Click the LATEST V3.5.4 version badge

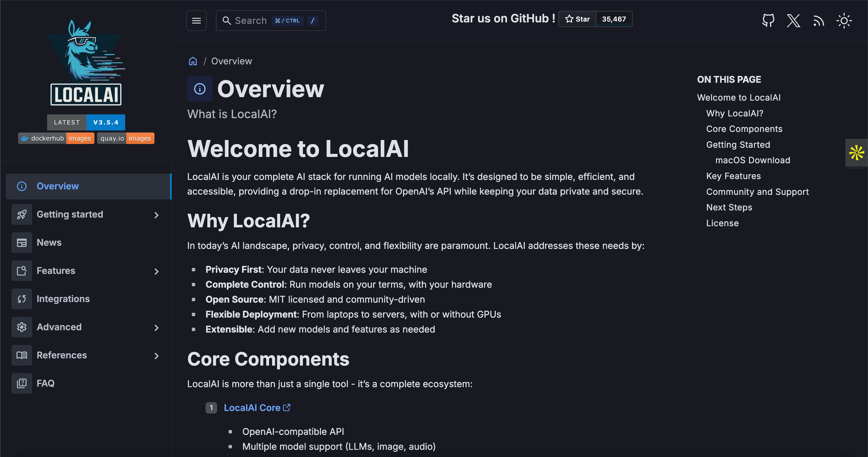click(86, 122)
